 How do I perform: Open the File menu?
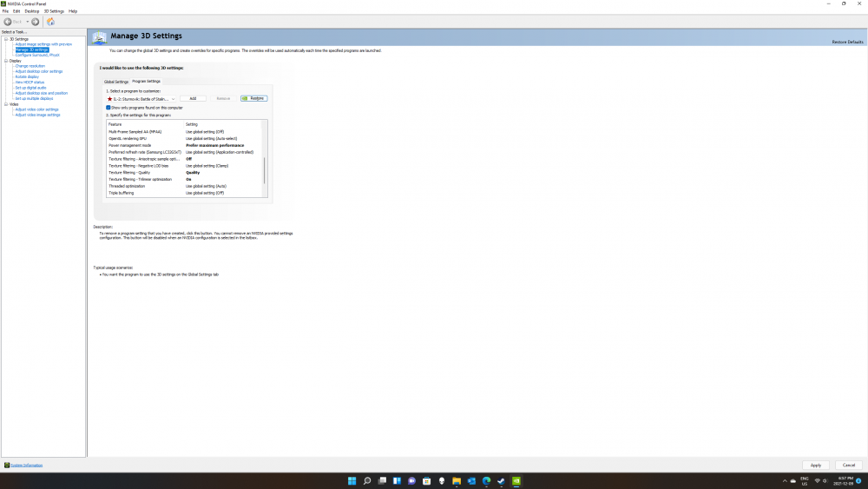point(5,11)
